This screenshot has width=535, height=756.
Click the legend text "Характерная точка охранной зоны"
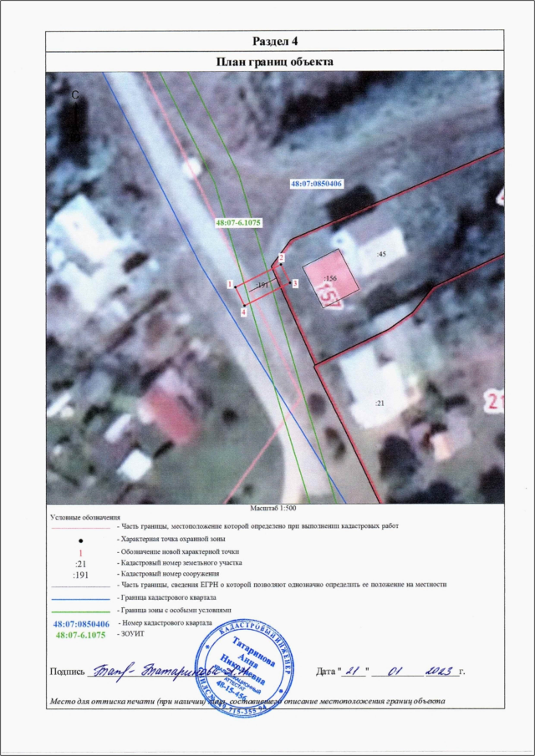pyautogui.click(x=175, y=539)
